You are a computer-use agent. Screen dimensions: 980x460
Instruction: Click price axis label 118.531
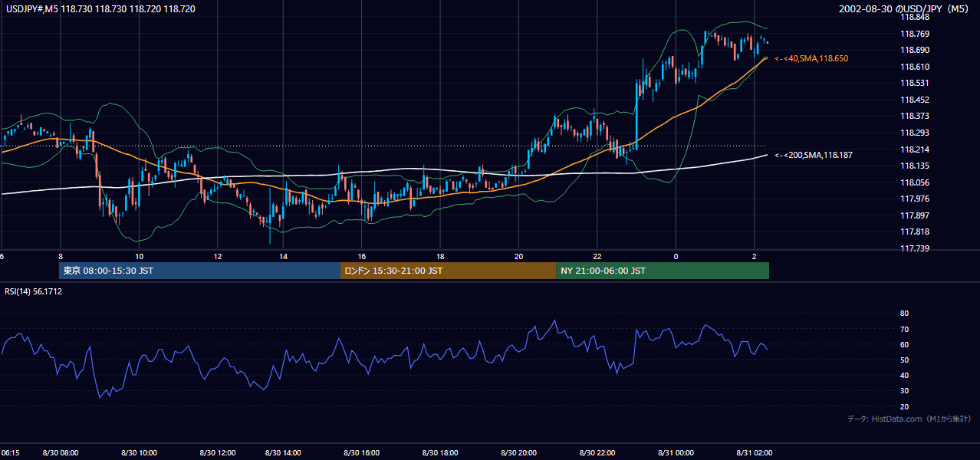click(x=915, y=83)
